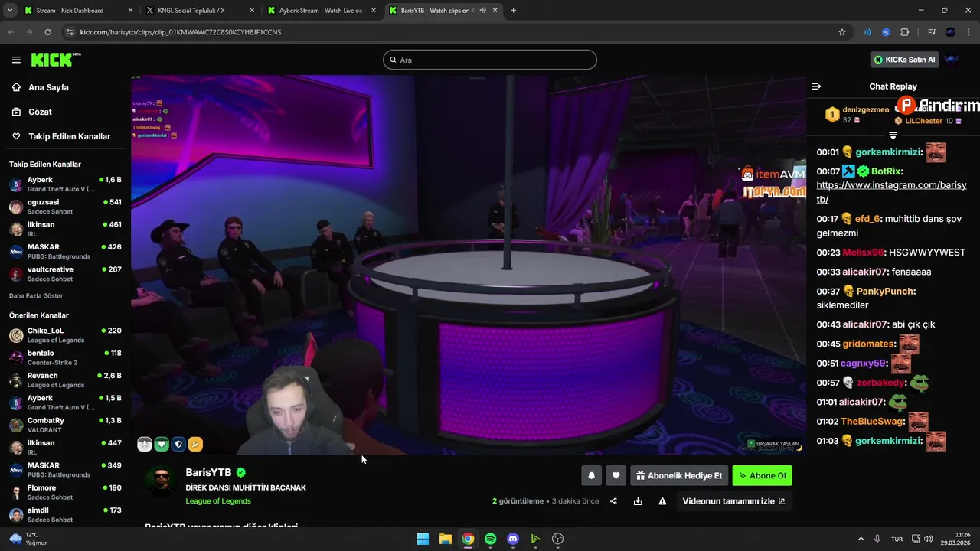Open the hamburger sidebar menu
980x551 pixels.
pyautogui.click(x=16, y=60)
